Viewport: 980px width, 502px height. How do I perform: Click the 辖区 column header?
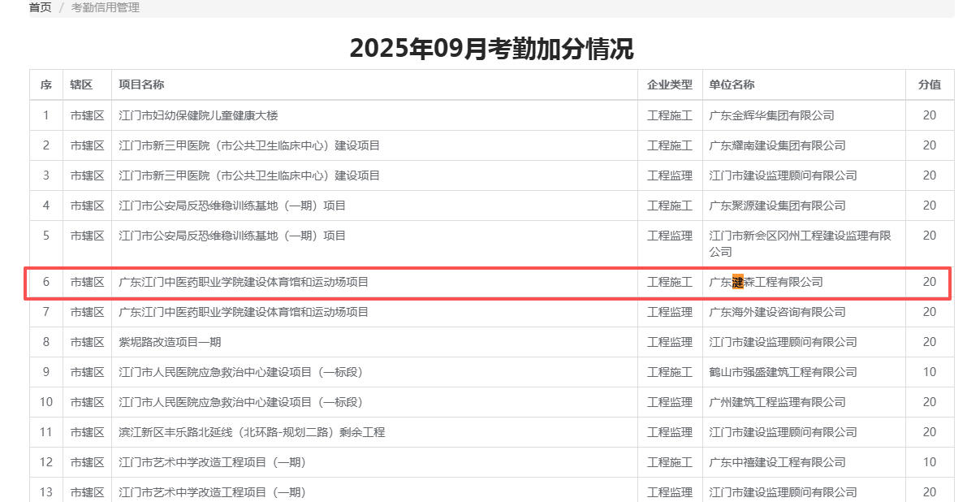81,85
